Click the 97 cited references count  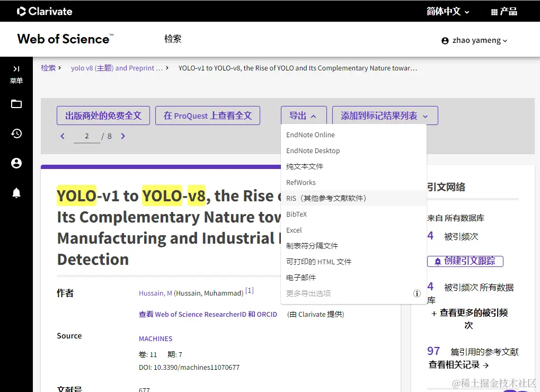point(433,351)
